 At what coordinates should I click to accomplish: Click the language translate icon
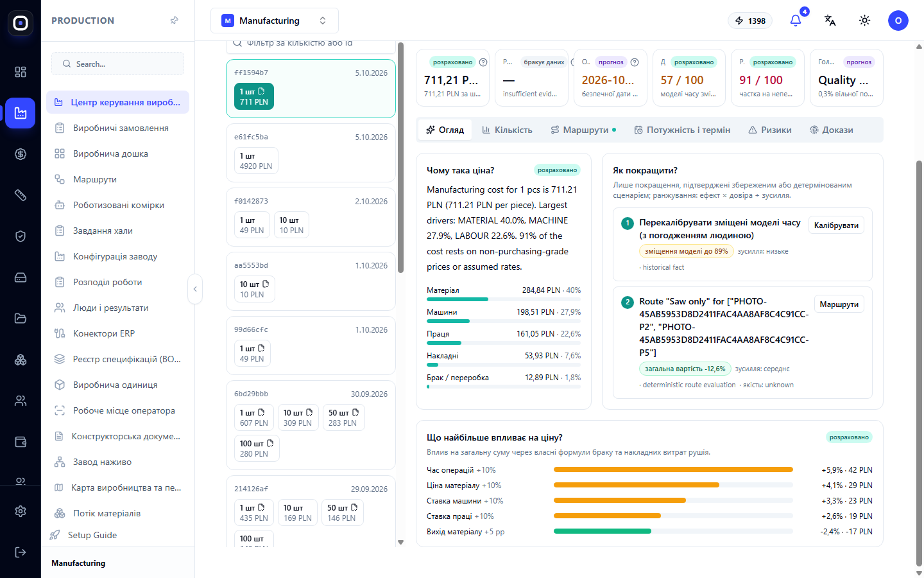click(830, 21)
